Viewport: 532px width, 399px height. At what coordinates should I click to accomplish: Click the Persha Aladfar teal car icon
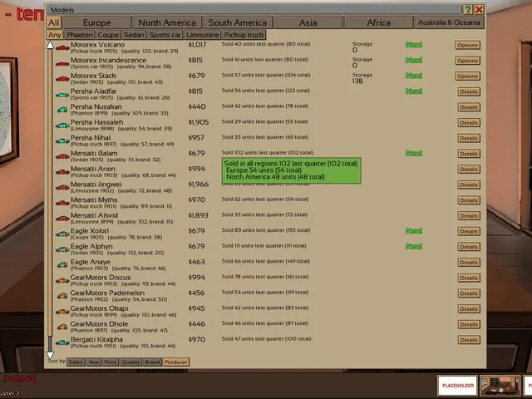[x=62, y=95]
